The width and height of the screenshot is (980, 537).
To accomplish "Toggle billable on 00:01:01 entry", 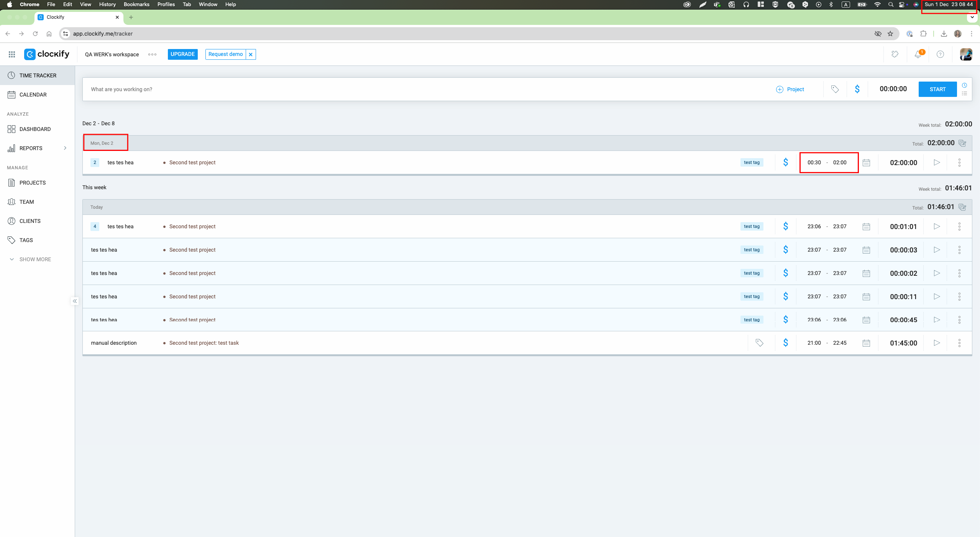I will tap(786, 226).
